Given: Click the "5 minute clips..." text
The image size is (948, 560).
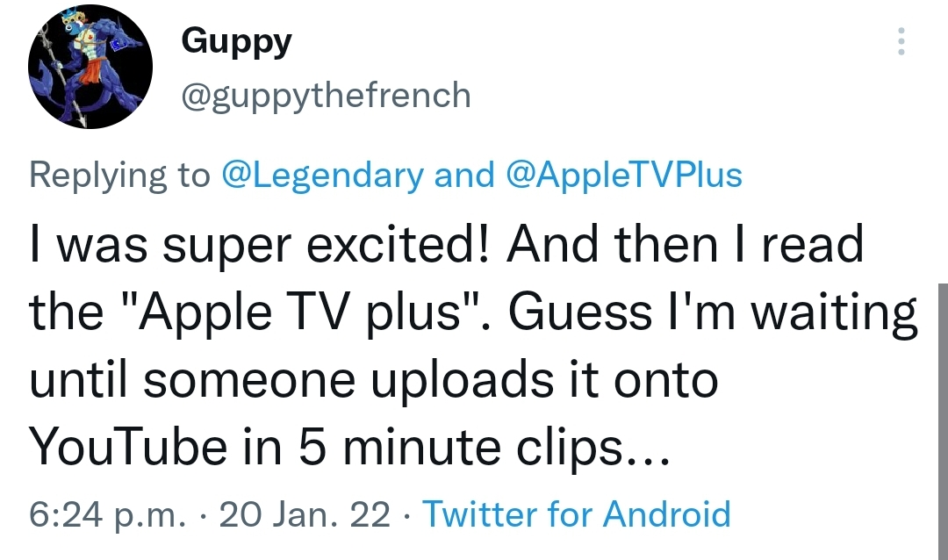Looking at the screenshot, I should (x=498, y=449).
